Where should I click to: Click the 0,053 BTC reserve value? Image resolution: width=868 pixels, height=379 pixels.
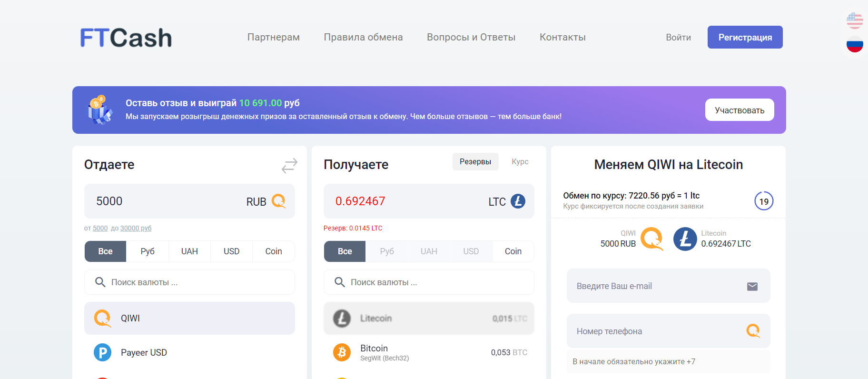509,352
